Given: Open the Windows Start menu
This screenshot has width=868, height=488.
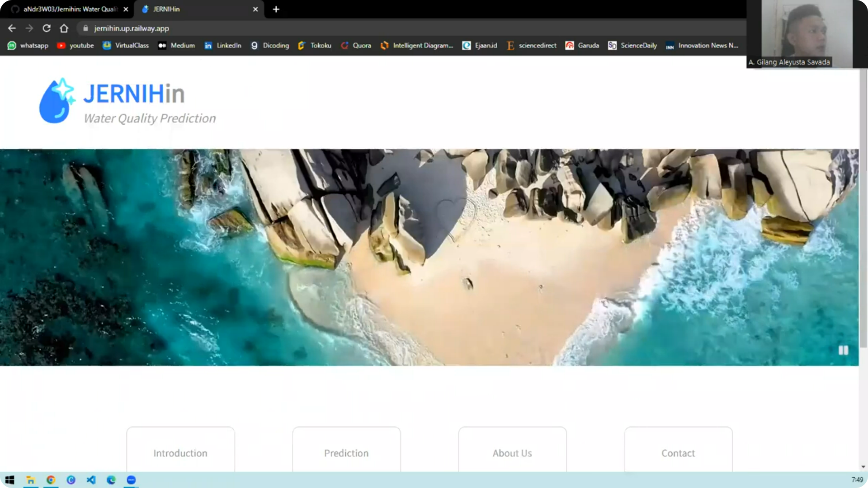Looking at the screenshot, I should point(9,480).
